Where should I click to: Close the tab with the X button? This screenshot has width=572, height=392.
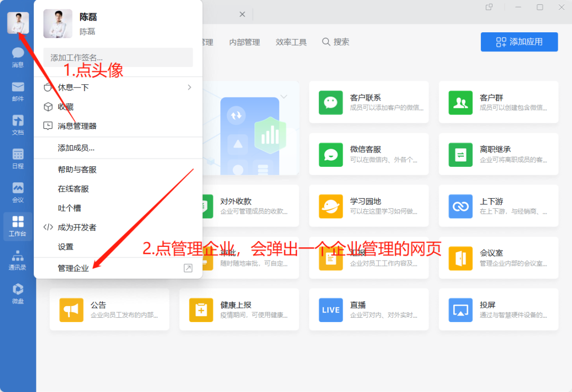242,14
